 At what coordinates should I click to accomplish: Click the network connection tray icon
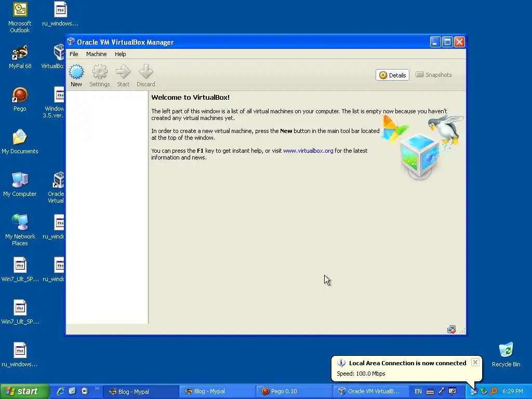tap(474, 392)
